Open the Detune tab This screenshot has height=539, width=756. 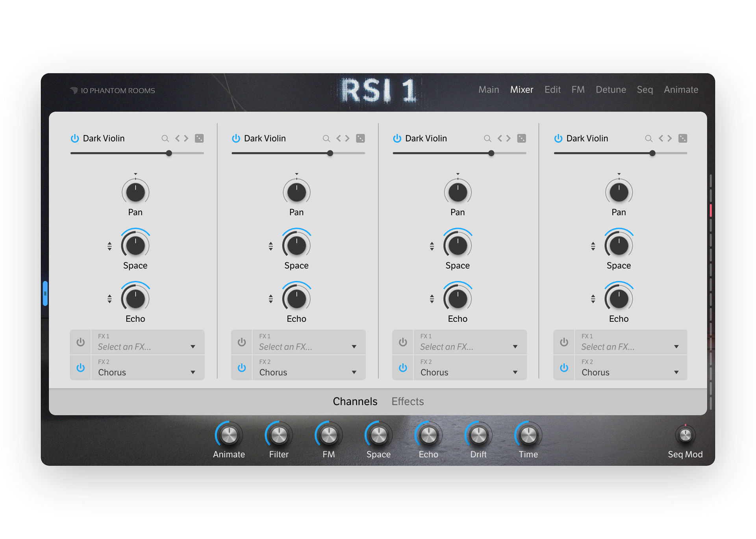click(611, 90)
